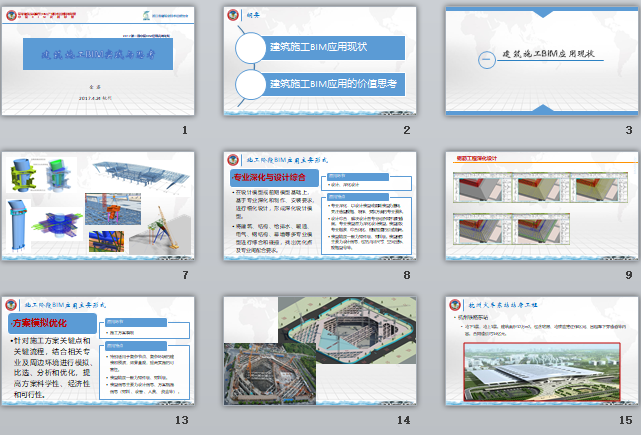The image size is (641, 435).
Task: Click round logo emblem on slide 2
Action: 233,15
